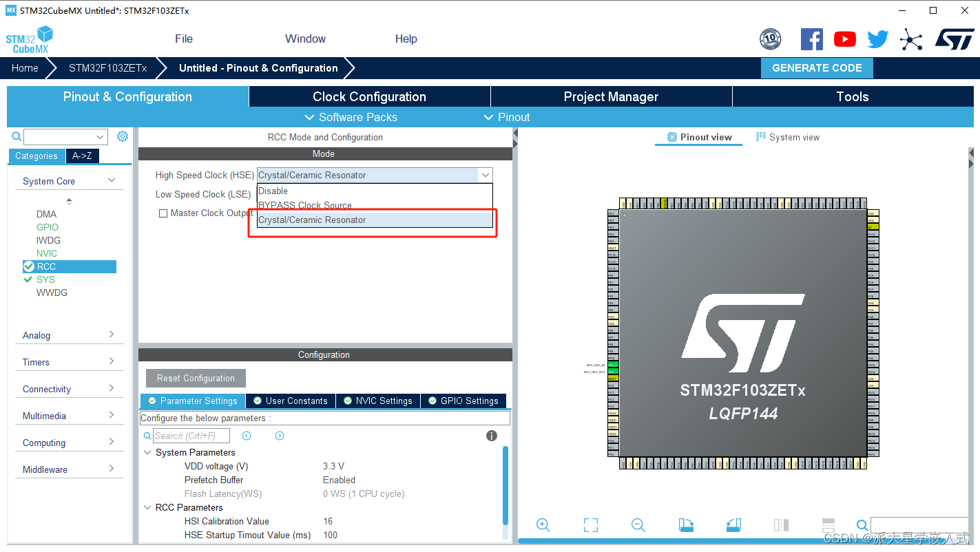Open the ST 10th anniversary badge icon
The image size is (980, 552).
pyautogui.click(x=770, y=39)
